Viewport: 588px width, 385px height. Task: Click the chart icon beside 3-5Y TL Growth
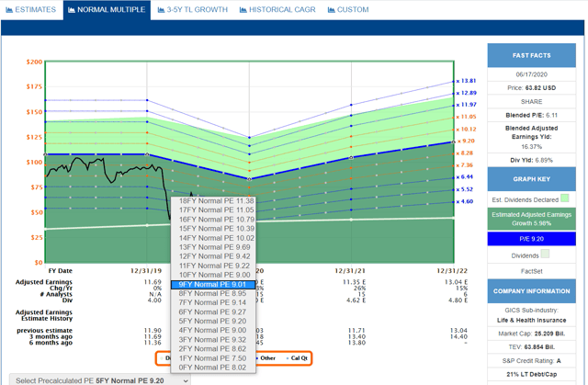click(x=159, y=10)
